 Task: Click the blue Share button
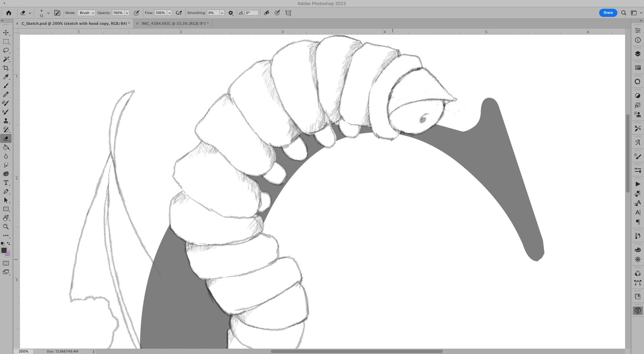pos(608,13)
